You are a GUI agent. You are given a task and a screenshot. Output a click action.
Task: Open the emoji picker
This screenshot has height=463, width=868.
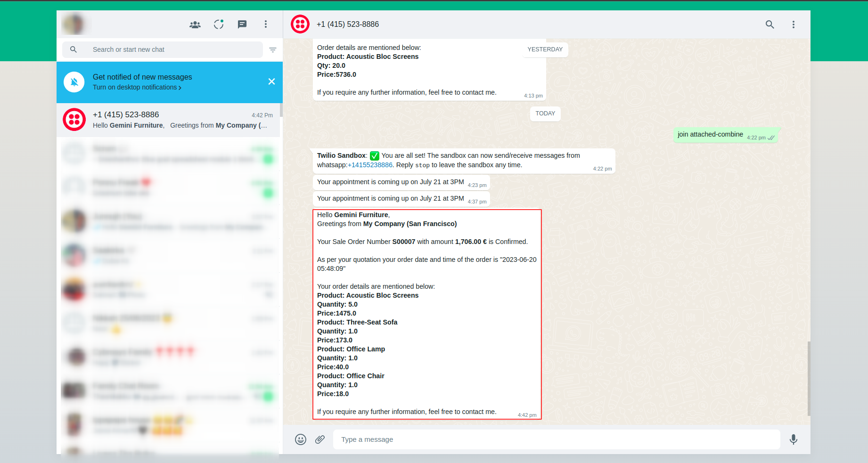click(x=301, y=439)
